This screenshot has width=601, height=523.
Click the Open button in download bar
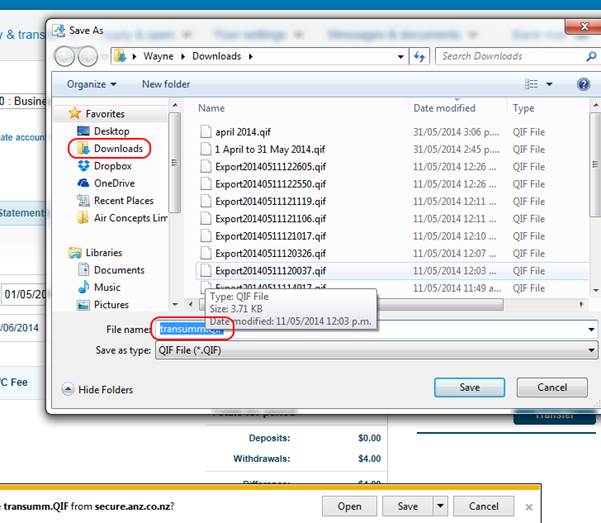[x=349, y=506]
